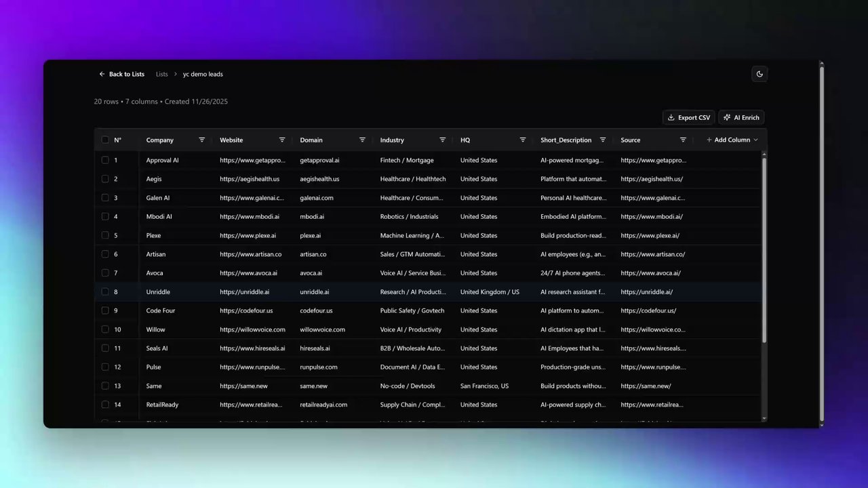Image resolution: width=868 pixels, height=488 pixels.
Task: Toggle dark mode moon icon
Action: 759,74
